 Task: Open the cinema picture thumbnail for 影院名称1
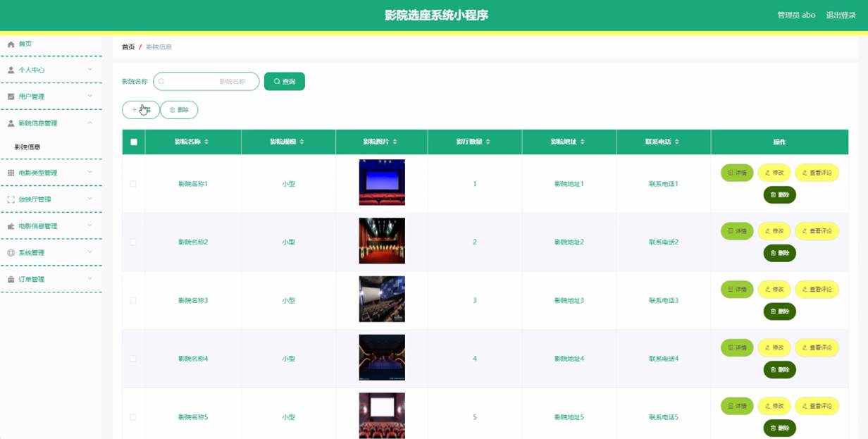(382, 183)
